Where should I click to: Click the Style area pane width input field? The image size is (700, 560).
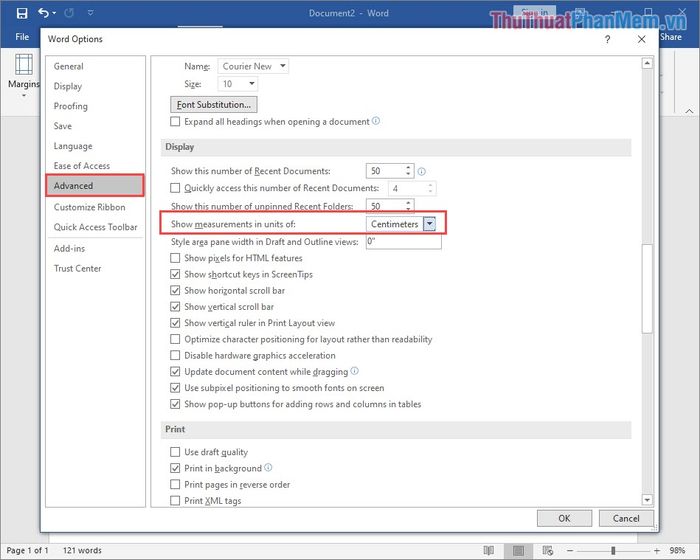coord(404,242)
